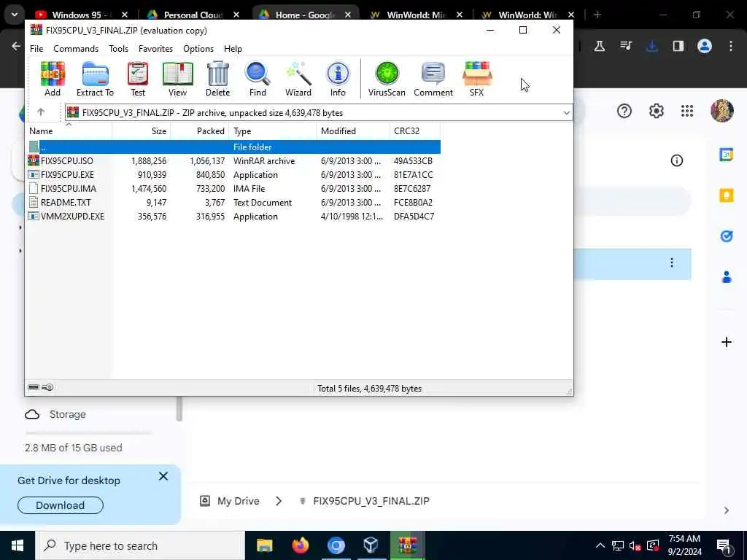747x560 pixels.
Task: Select FIX95CPU.ISO in the file list
Action: [233, 161]
